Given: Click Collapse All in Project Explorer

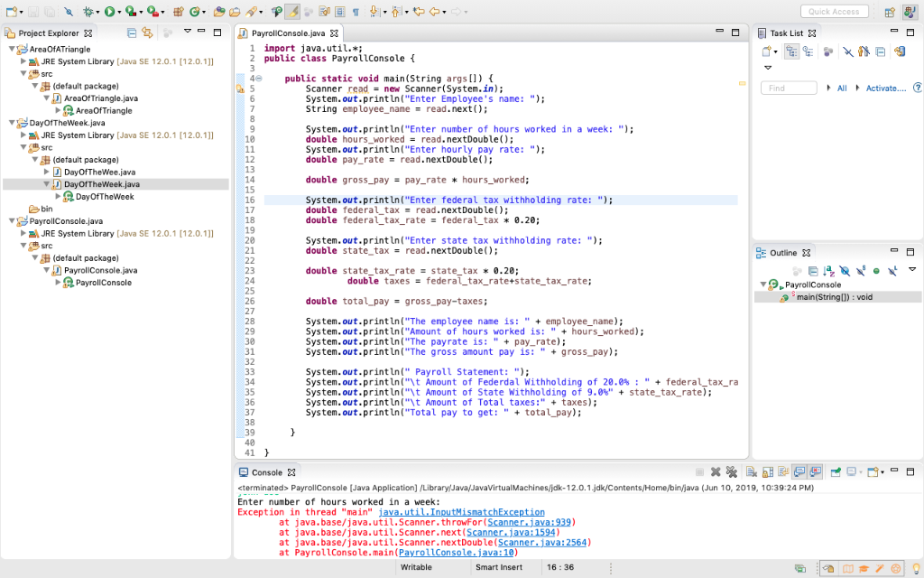Looking at the screenshot, I should coord(132,33).
